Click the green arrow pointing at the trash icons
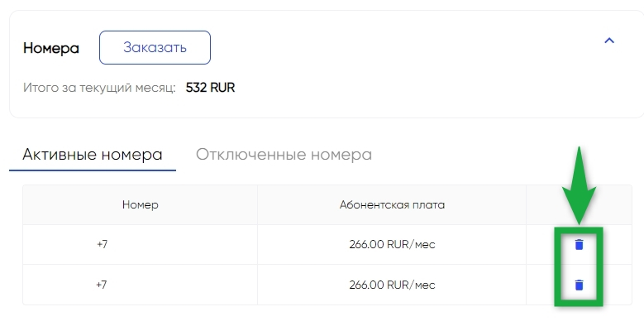The image size is (644, 326). click(579, 186)
